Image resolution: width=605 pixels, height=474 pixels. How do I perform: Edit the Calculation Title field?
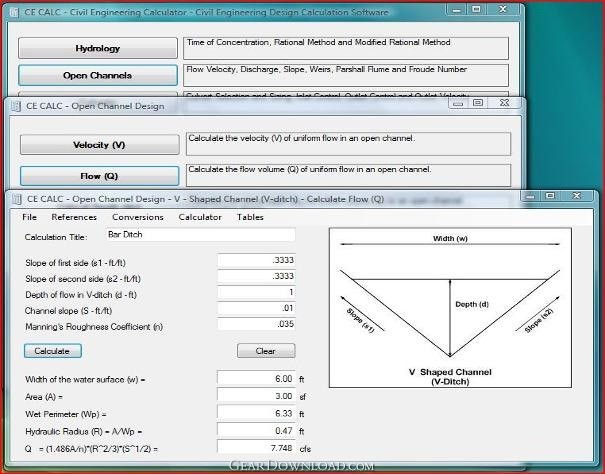201,235
